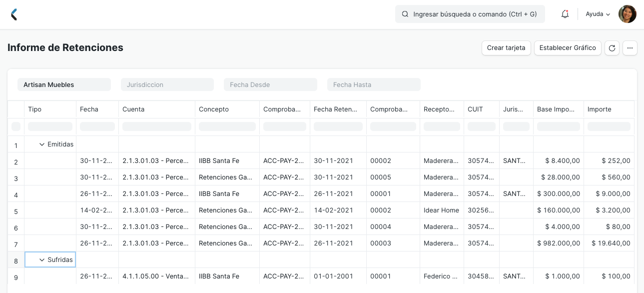The width and height of the screenshot is (644, 293).
Task: Click the magnifier icon in the search bar
Action: [x=405, y=14]
